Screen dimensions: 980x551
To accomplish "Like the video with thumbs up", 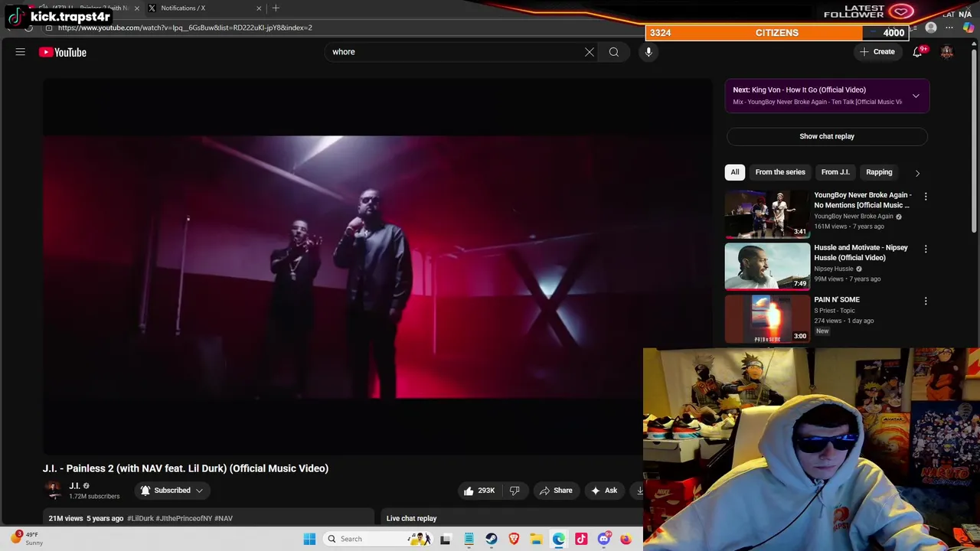I will (x=479, y=491).
